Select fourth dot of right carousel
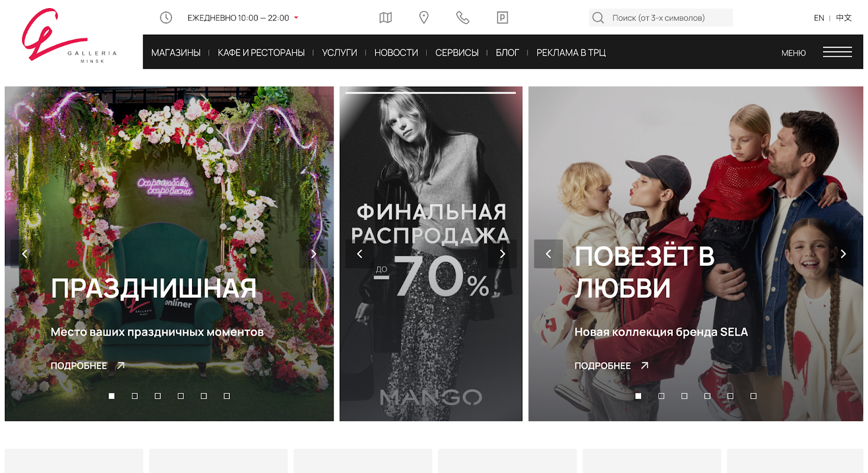 707,396
